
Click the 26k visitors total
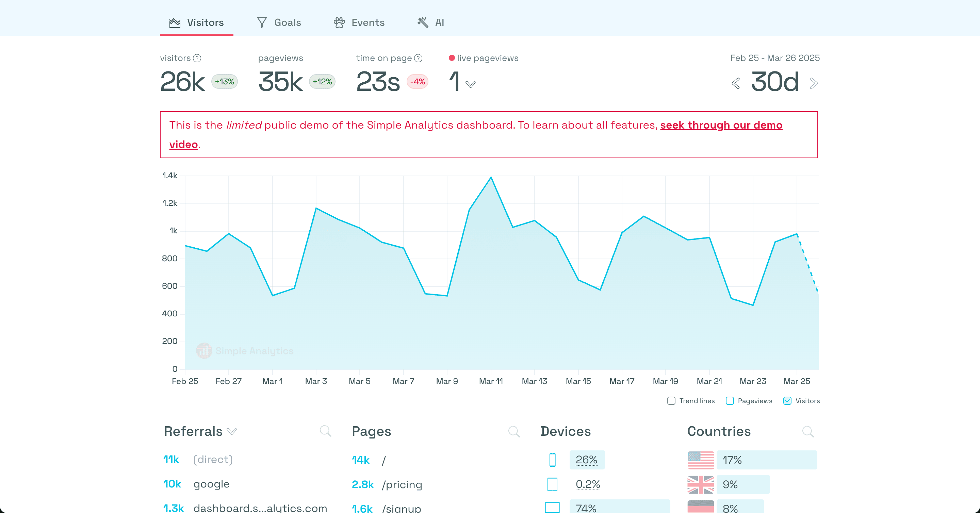click(x=183, y=82)
